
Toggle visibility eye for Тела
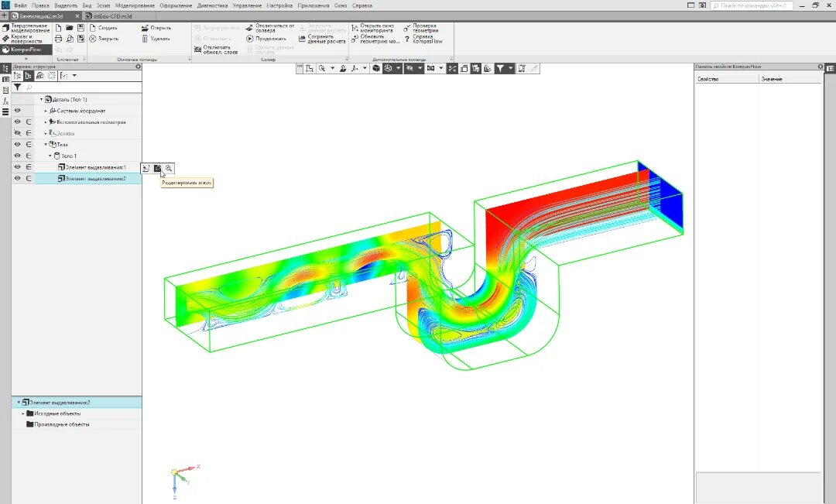point(18,144)
